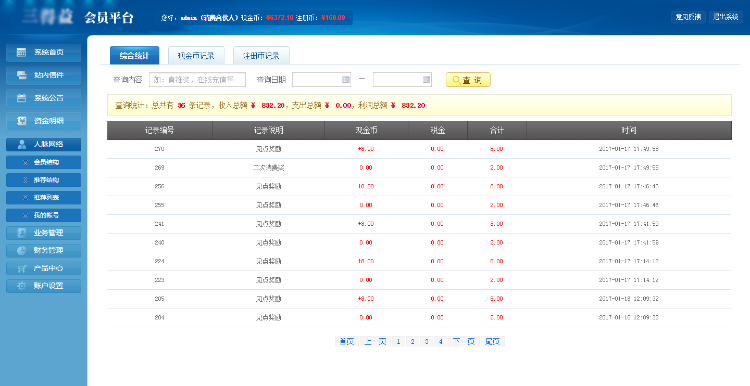Screen dimensions: 750x386
Task: Click the 退出系统 logout button
Action: click(x=726, y=17)
